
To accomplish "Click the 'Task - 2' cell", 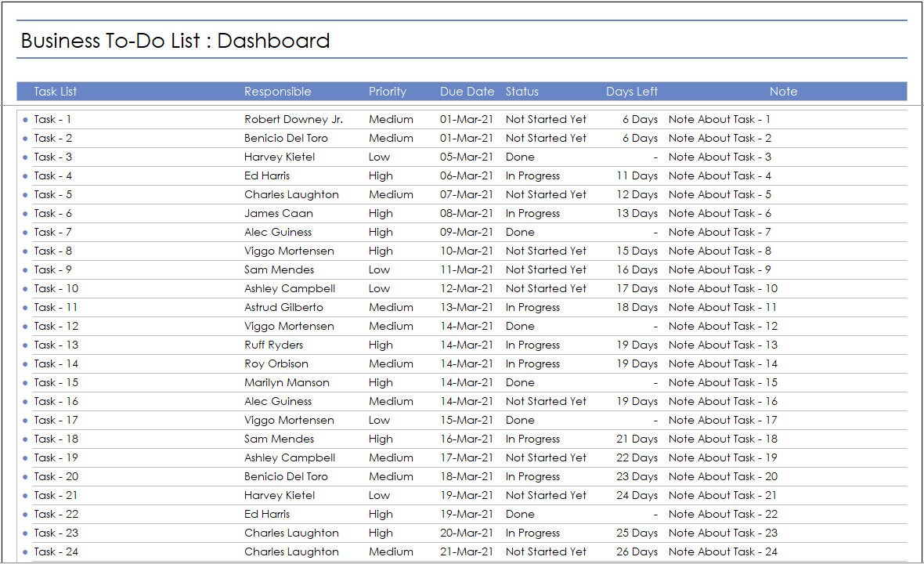I will (x=53, y=138).
